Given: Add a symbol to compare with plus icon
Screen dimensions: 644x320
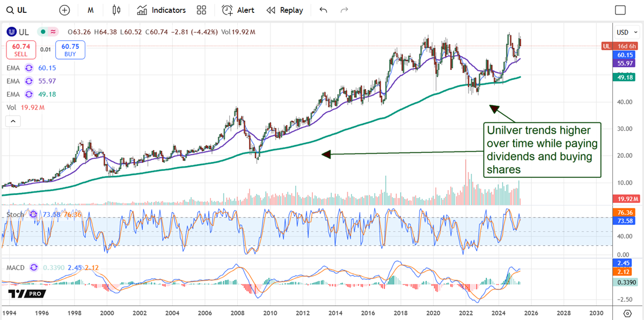Looking at the screenshot, I should 64,10.
